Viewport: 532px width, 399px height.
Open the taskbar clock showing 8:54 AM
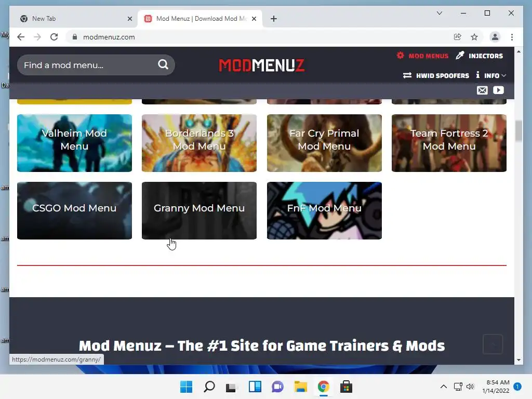pos(496,387)
